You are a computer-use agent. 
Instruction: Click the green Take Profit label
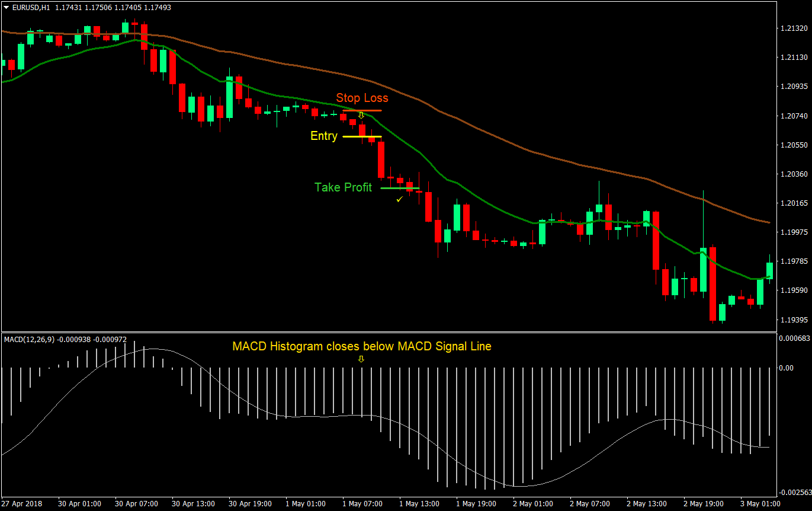[344, 187]
